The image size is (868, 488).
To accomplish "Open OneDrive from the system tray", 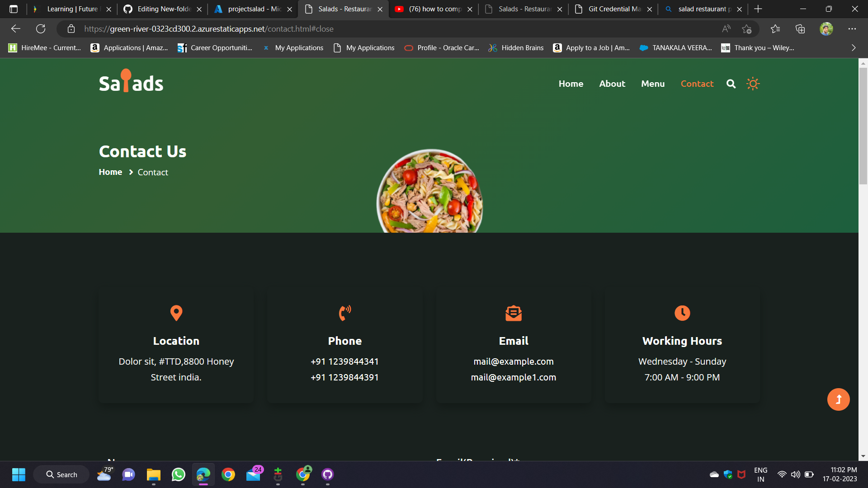I will [x=714, y=474].
